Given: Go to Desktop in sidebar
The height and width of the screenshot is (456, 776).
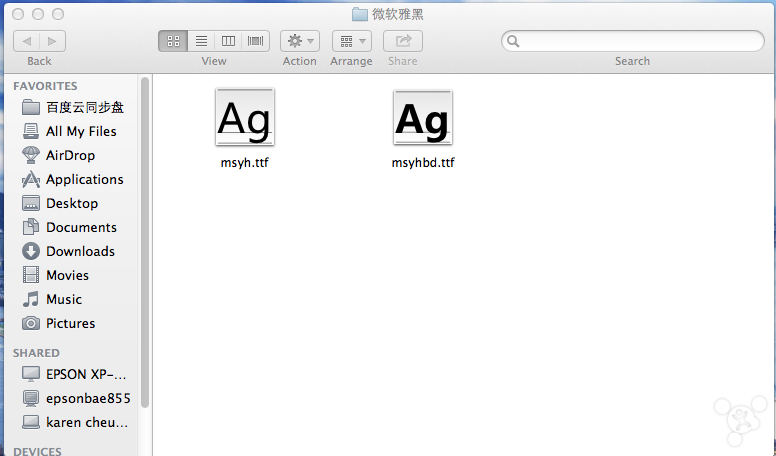Looking at the screenshot, I should point(60,203).
